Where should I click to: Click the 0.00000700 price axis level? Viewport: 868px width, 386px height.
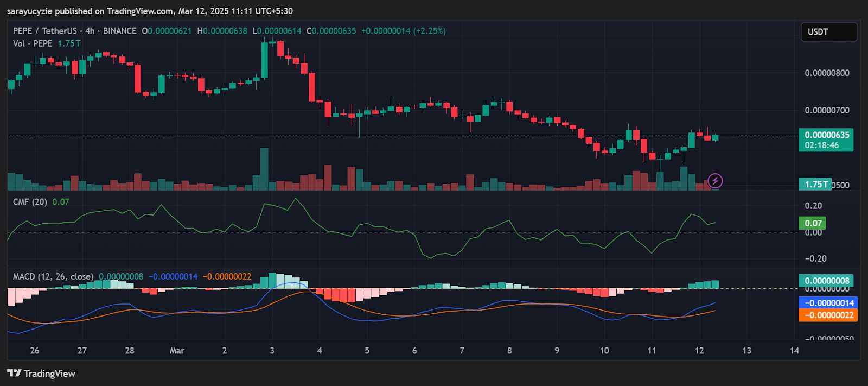click(827, 111)
